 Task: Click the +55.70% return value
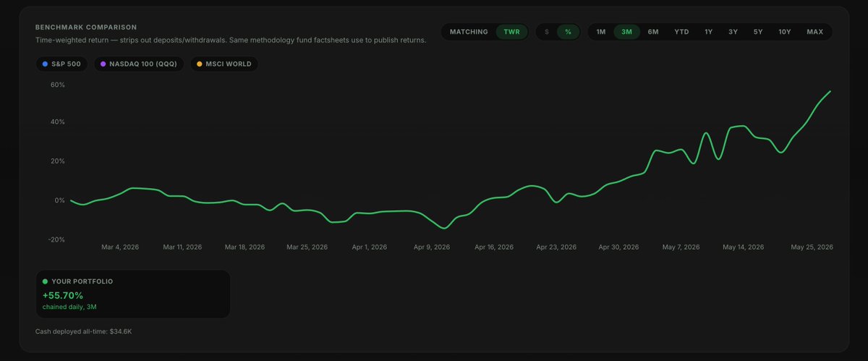coord(64,295)
